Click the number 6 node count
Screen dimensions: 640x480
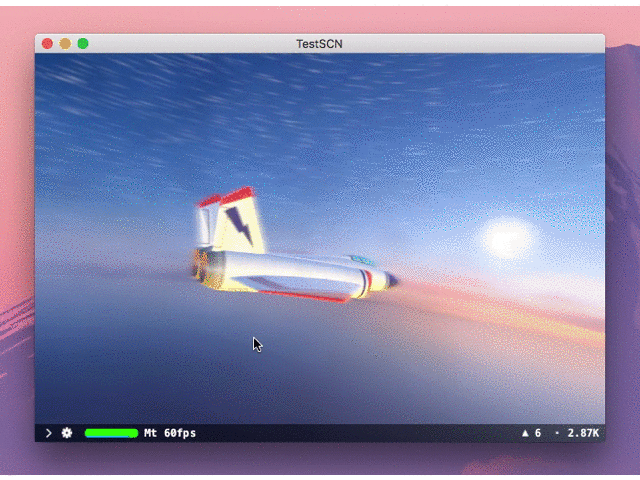538,433
